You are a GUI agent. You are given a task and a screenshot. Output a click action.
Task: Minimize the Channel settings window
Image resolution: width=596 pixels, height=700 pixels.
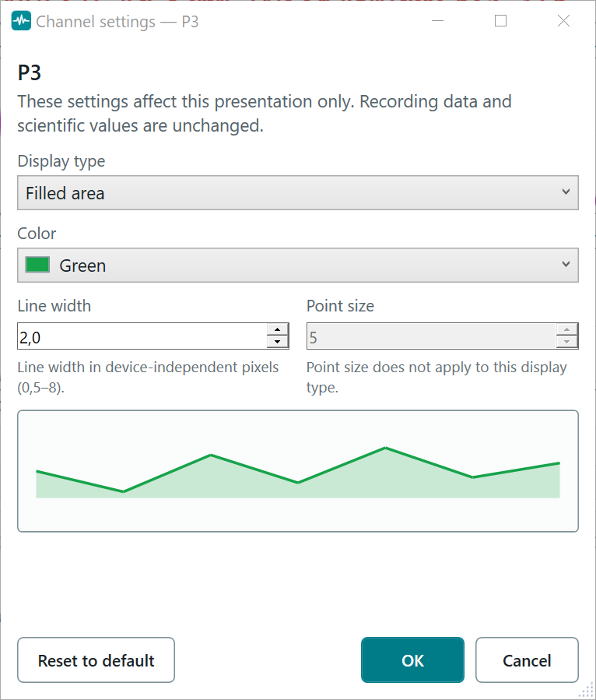tap(437, 21)
